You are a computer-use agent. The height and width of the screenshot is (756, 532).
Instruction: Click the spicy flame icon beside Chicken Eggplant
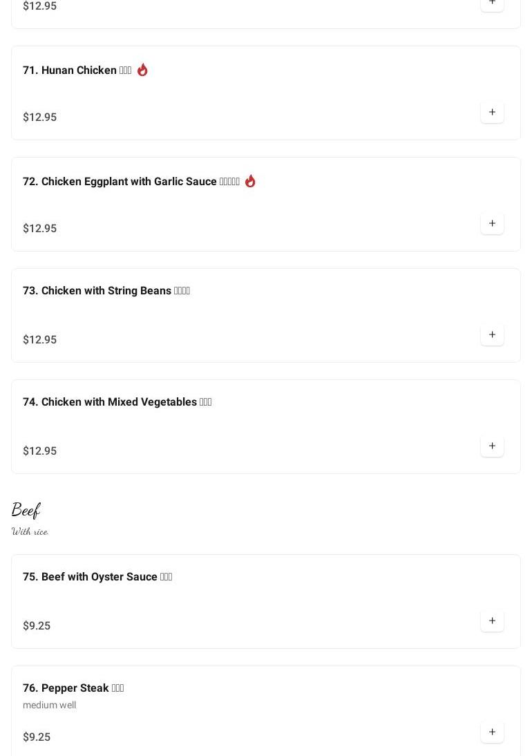click(250, 181)
